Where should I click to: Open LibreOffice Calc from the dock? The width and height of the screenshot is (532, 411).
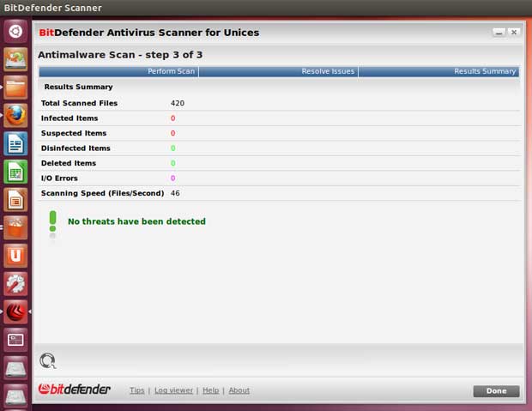(x=15, y=172)
